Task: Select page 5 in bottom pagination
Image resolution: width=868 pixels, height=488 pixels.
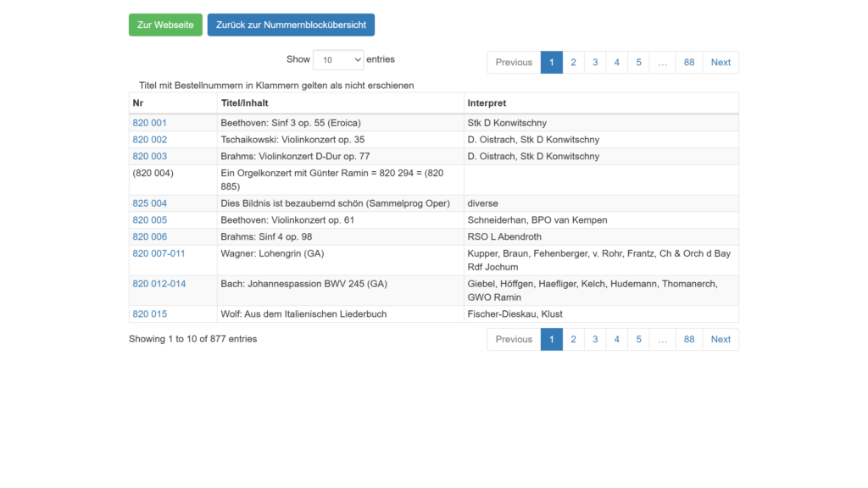Action: pos(638,340)
